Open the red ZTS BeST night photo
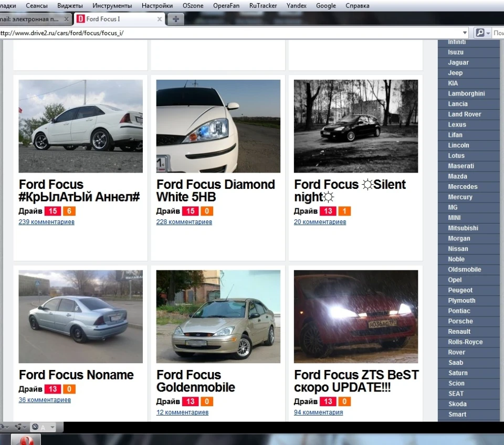Screen dimensions: 504x445 [x=356, y=316]
